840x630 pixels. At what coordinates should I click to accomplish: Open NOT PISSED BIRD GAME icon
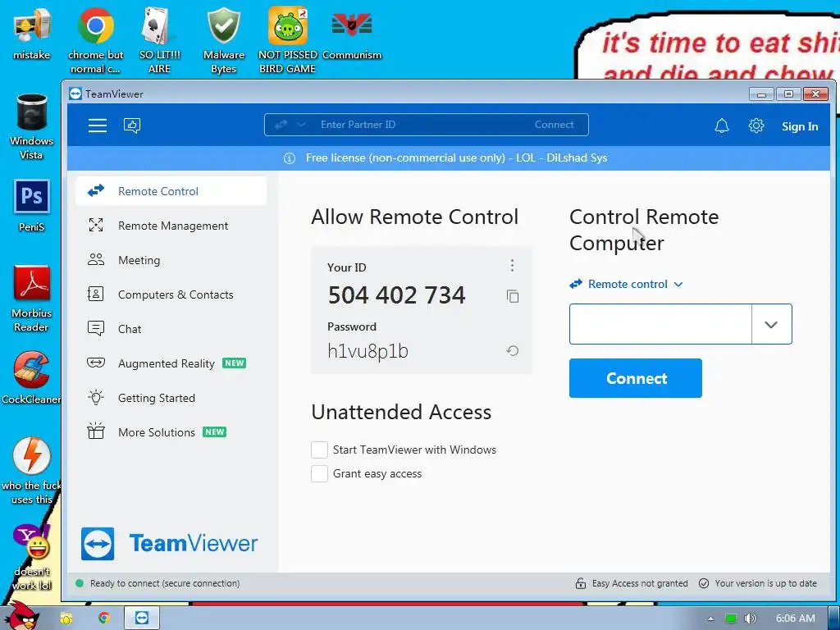(x=288, y=40)
